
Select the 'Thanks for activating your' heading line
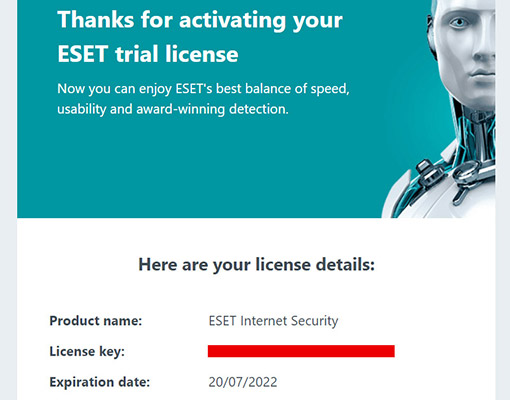coord(200,20)
